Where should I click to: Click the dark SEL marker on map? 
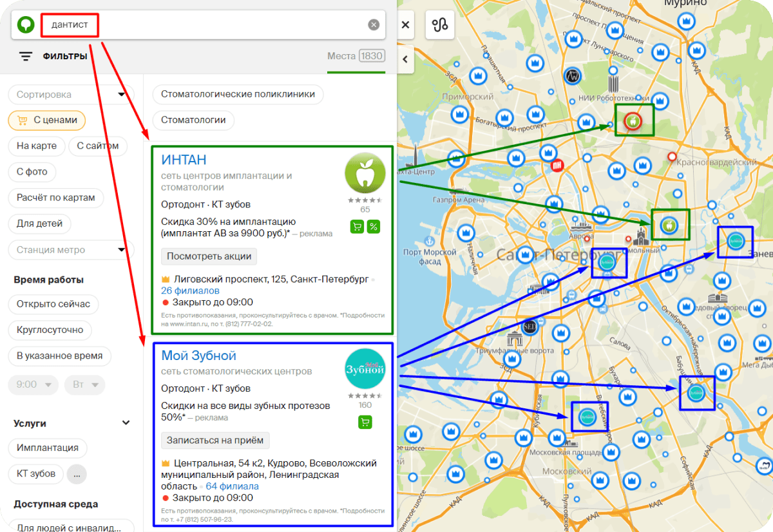(x=530, y=327)
